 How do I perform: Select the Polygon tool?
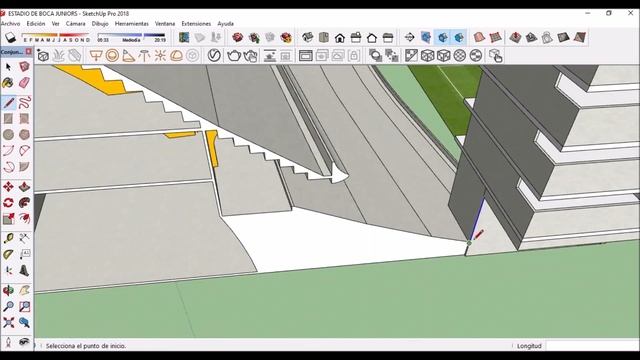24,135
